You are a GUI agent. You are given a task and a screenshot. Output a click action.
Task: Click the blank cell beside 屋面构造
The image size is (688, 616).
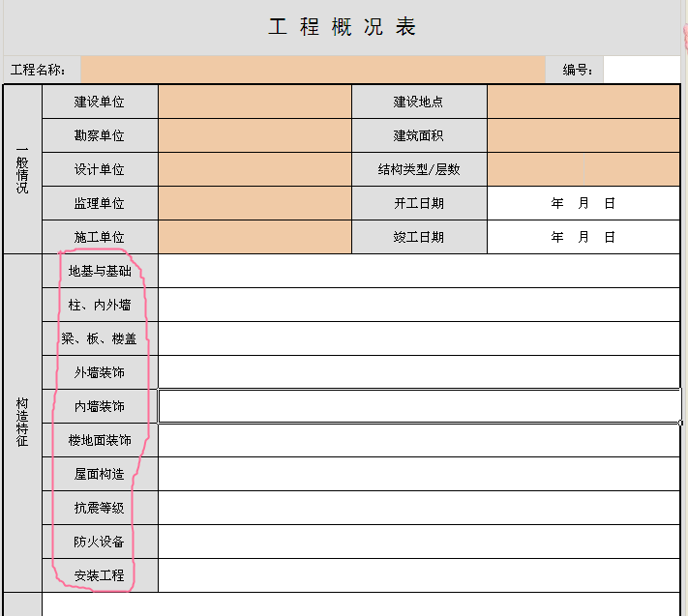tap(418, 474)
